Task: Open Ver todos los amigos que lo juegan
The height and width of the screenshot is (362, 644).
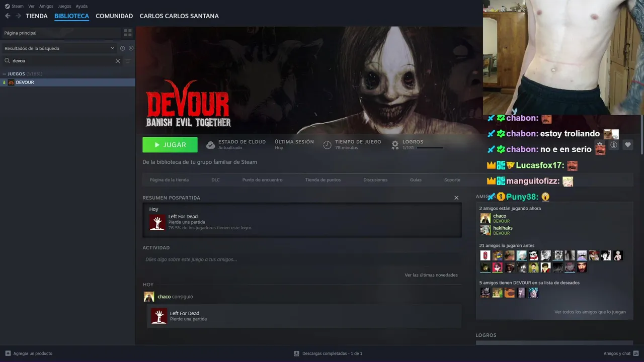Action: tap(590, 312)
